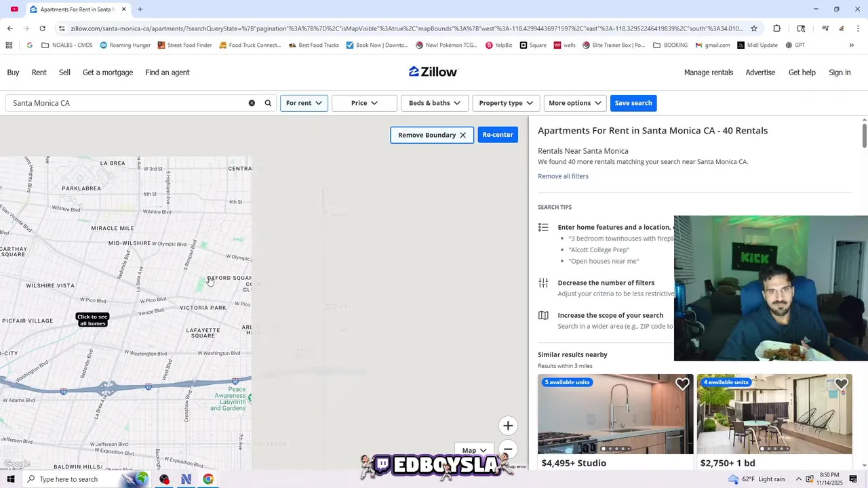Click the search magnifier icon
This screenshot has width=868, height=488.
tap(268, 103)
